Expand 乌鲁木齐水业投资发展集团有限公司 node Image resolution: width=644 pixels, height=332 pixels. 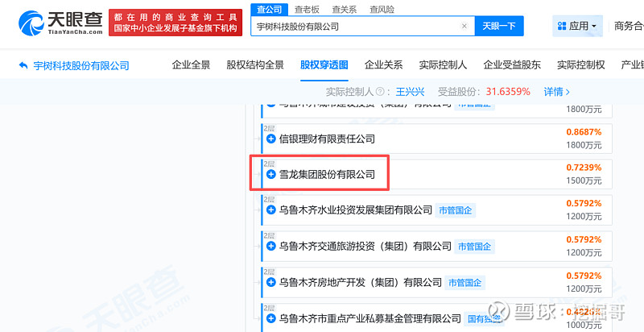pos(270,210)
